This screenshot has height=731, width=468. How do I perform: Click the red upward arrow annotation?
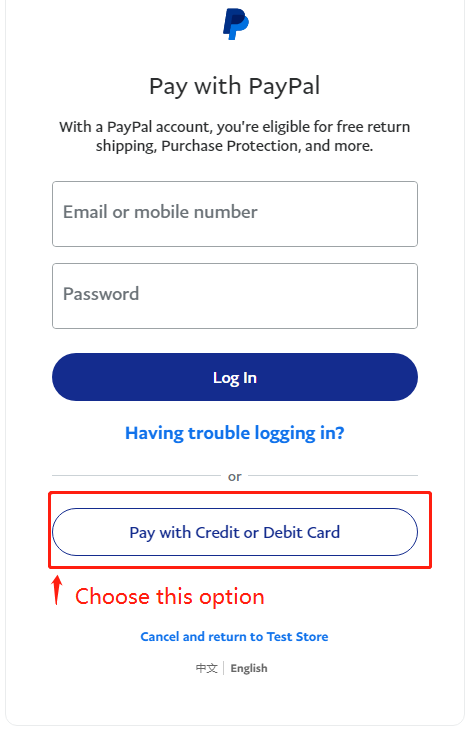pos(56,590)
